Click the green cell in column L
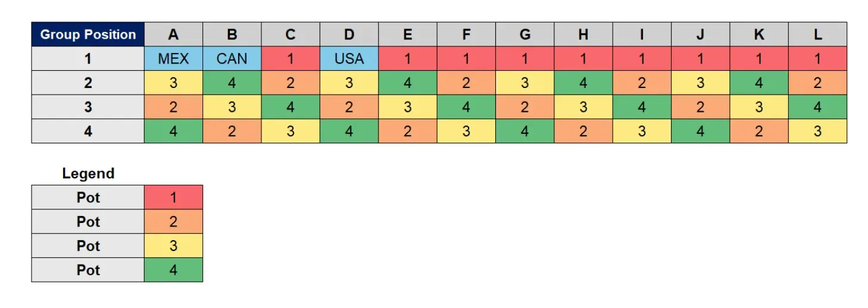The image size is (868, 308). (x=817, y=107)
